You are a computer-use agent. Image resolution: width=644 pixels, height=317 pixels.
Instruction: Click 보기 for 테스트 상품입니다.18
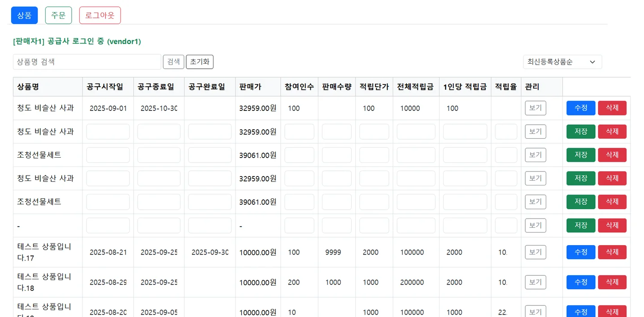(x=535, y=282)
